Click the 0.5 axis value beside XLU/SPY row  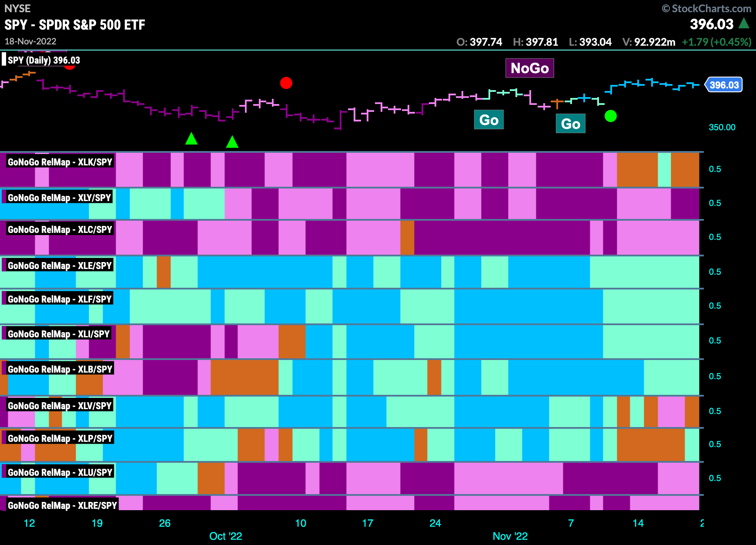click(715, 478)
